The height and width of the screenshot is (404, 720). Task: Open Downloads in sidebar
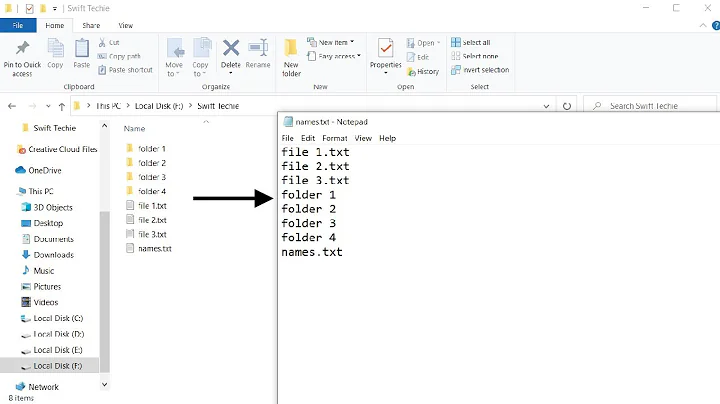tap(48, 255)
